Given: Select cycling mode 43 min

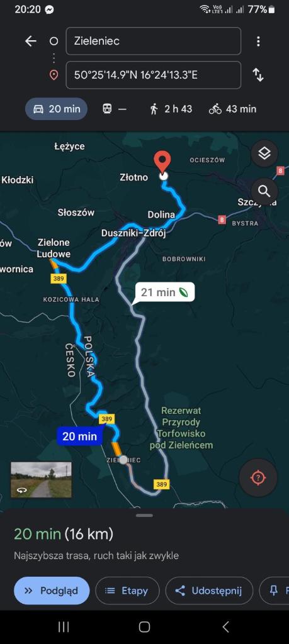Looking at the screenshot, I should click(232, 109).
